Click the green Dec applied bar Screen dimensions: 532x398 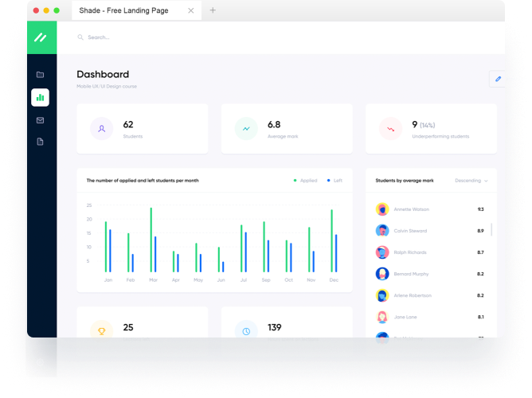click(332, 241)
